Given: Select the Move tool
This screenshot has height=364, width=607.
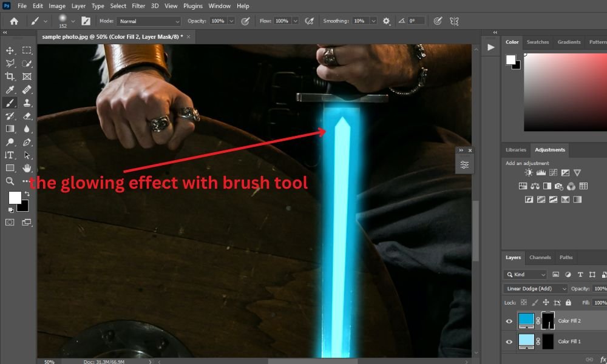Looking at the screenshot, I should pyautogui.click(x=10, y=50).
